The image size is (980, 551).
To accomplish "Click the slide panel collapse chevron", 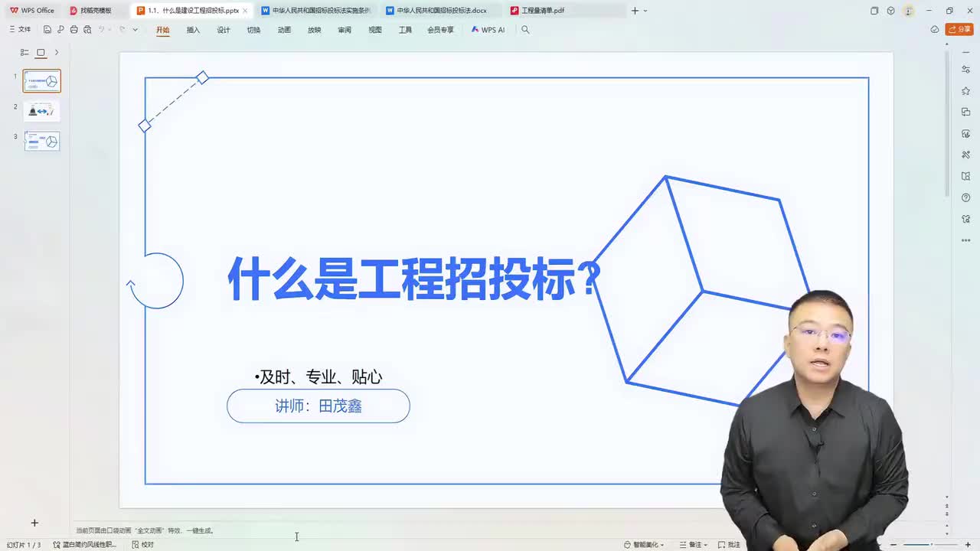I will click(57, 53).
